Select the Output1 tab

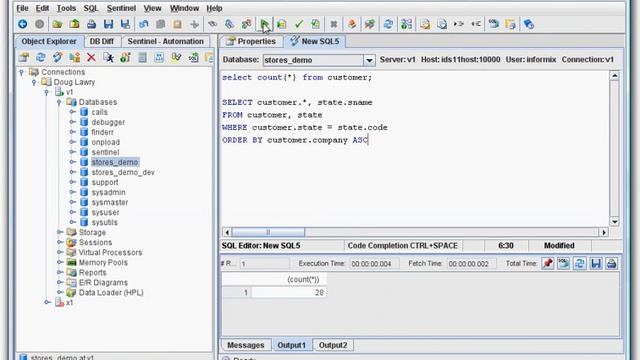[x=291, y=345]
